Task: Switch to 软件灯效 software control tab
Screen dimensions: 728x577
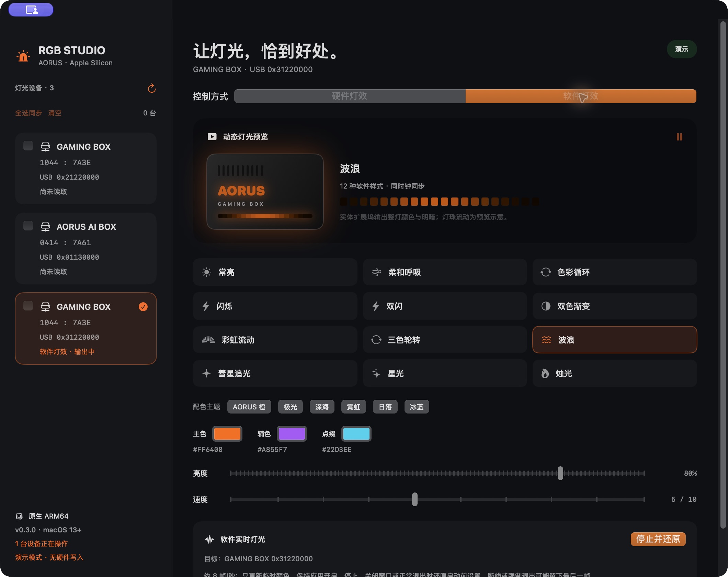Action: tap(581, 96)
